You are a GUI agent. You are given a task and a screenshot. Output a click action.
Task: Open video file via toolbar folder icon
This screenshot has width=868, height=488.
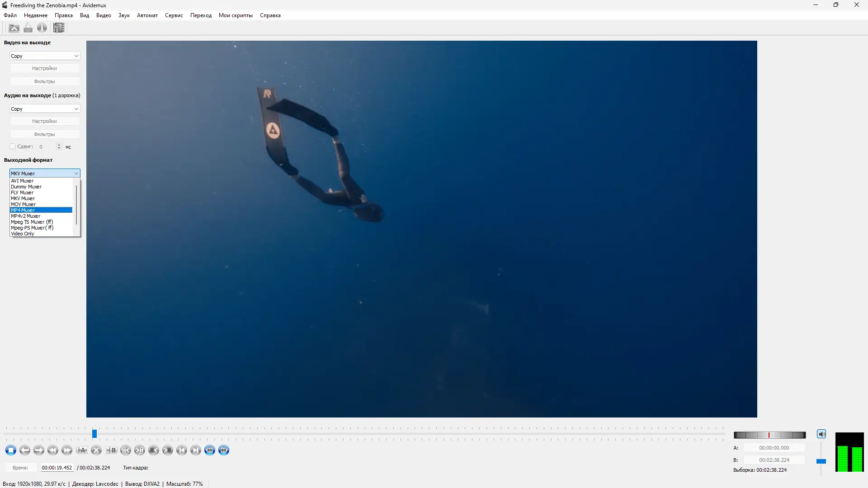click(14, 28)
